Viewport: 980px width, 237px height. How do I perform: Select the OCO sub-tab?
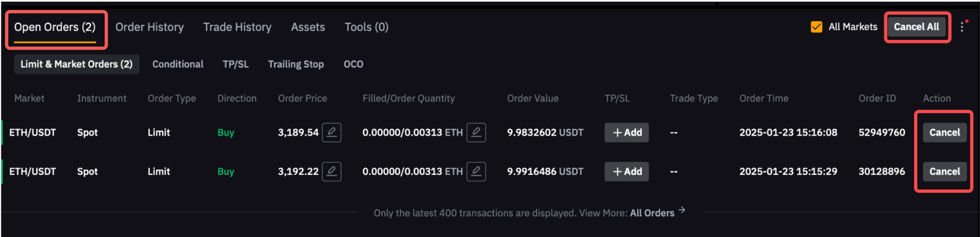(x=353, y=64)
